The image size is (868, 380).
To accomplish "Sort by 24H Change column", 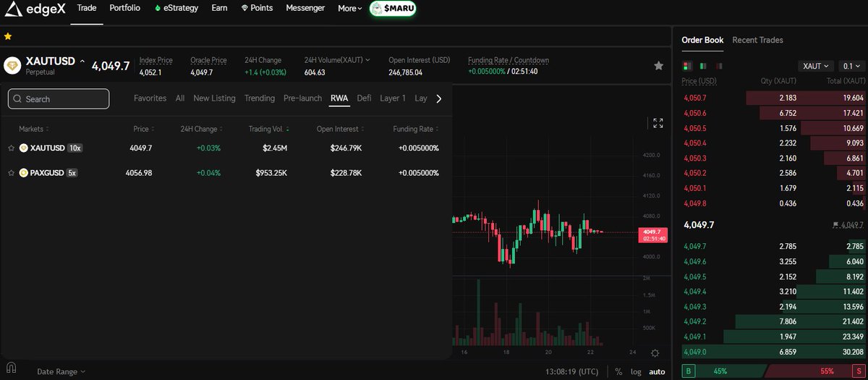I will coord(202,129).
